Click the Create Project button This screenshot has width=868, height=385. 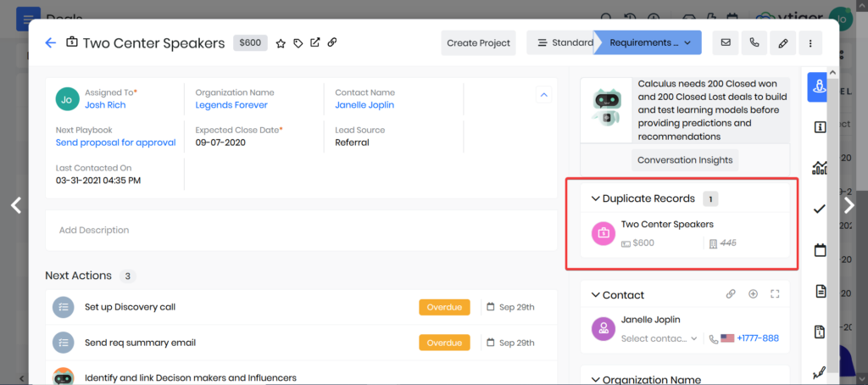[478, 42]
